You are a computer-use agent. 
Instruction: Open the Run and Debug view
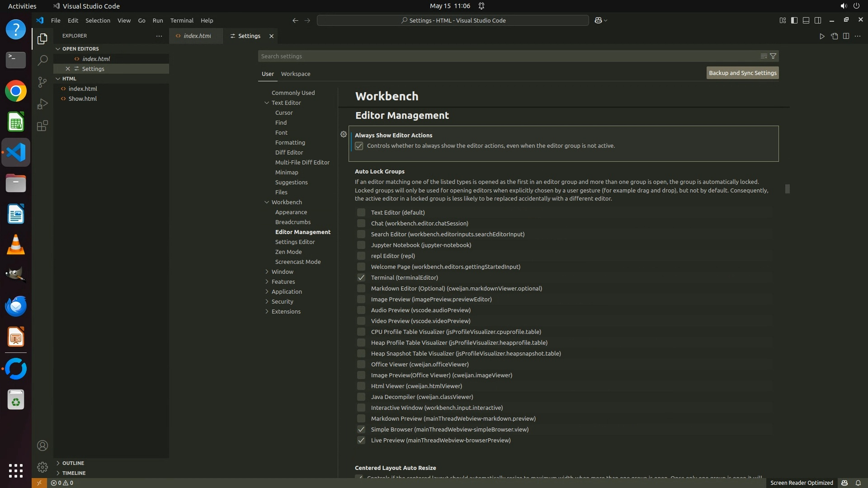click(42, 104)
